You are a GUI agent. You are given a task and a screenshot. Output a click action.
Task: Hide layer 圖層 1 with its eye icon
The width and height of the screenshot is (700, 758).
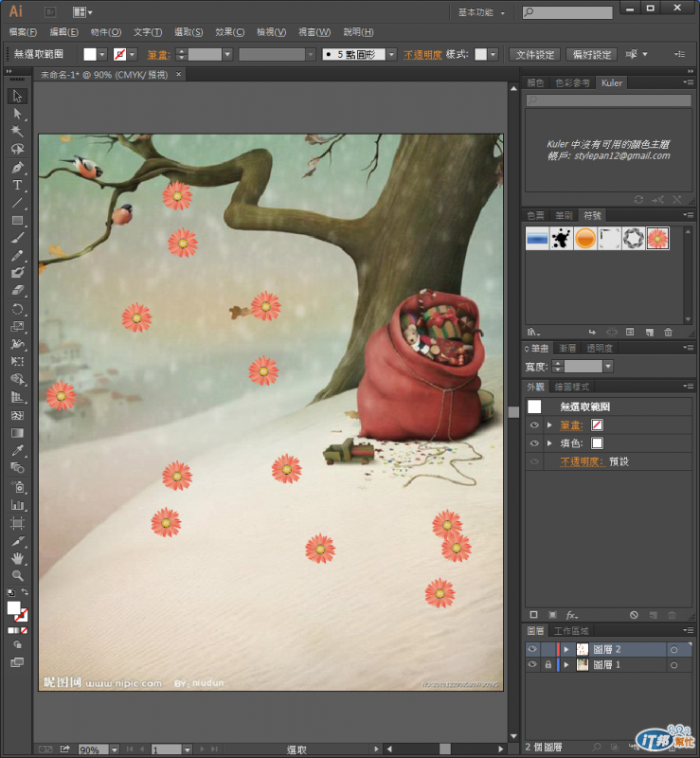tap(532, 665)
